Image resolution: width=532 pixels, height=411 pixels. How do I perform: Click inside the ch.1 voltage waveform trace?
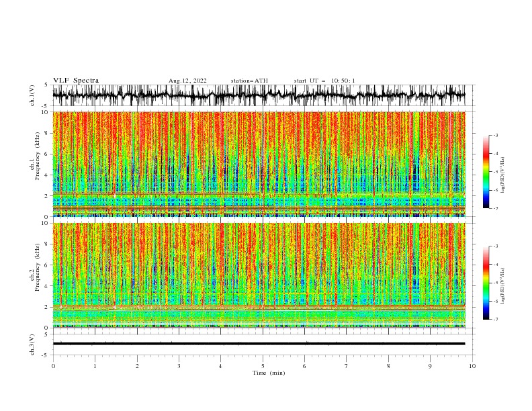259,95
